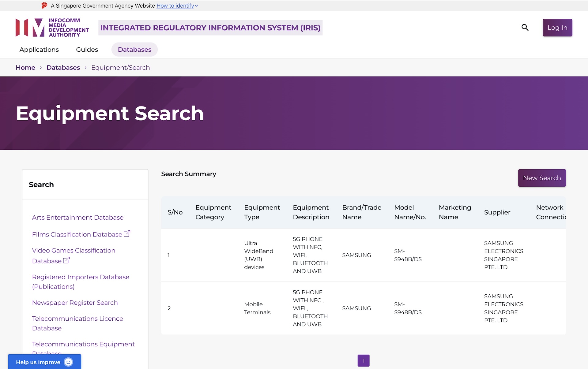Open the Guides menu

pos(87,50)
